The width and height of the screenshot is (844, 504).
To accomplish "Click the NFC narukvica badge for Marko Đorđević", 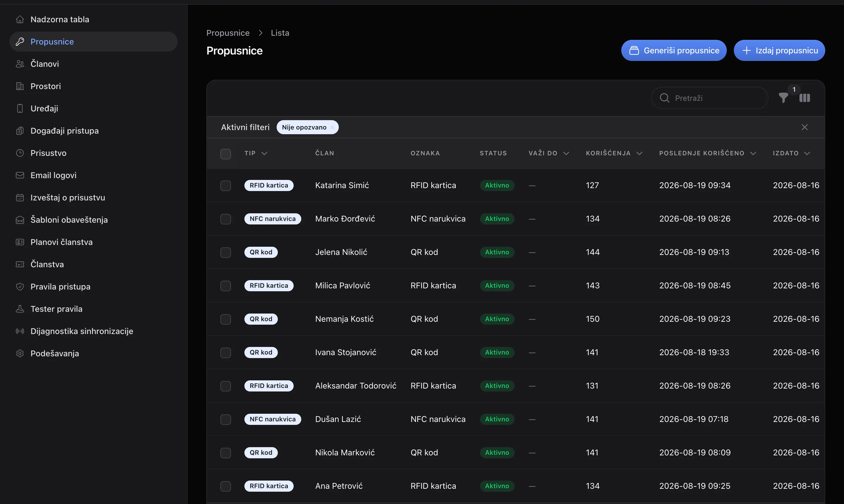I will click(x=272, y=219).
